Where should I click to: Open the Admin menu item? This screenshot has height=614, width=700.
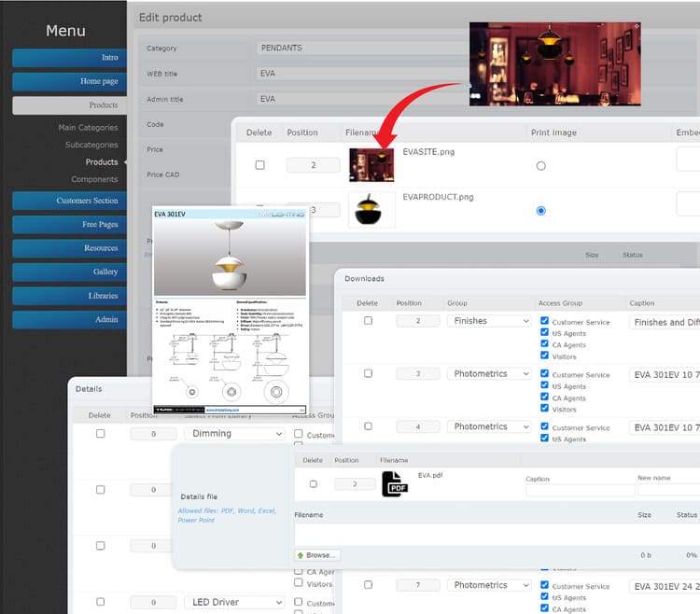coord(69,319)
